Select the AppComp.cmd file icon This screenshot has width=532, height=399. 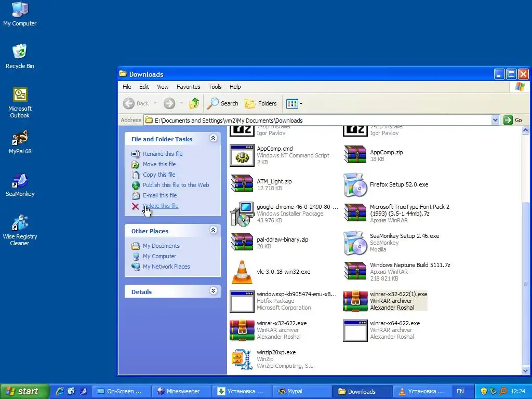242,155
